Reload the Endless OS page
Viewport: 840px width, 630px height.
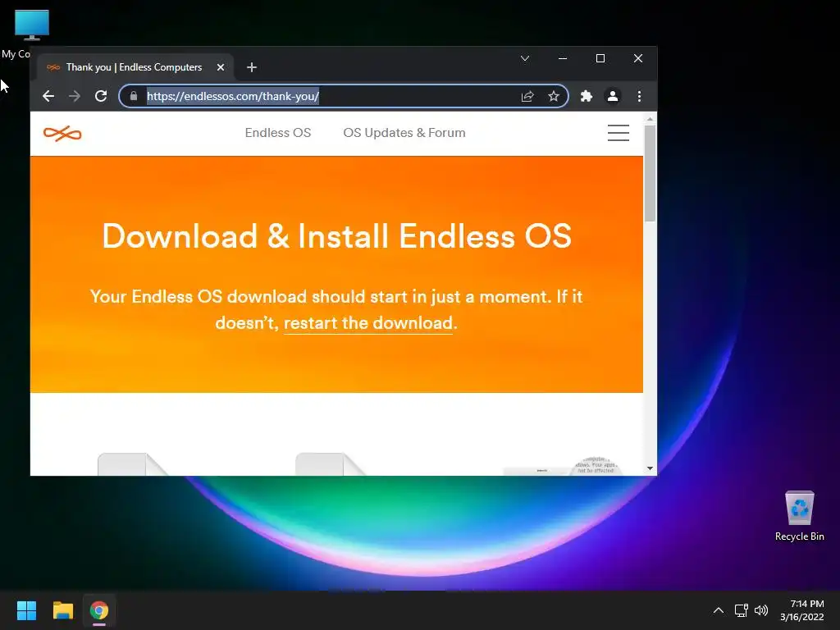(101, 97)
